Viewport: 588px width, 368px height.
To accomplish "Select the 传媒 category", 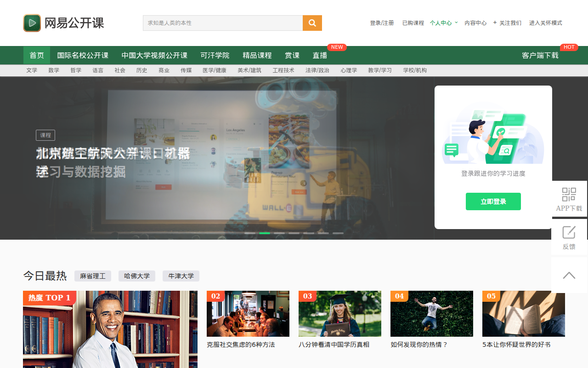I will (x=186, y=70).
